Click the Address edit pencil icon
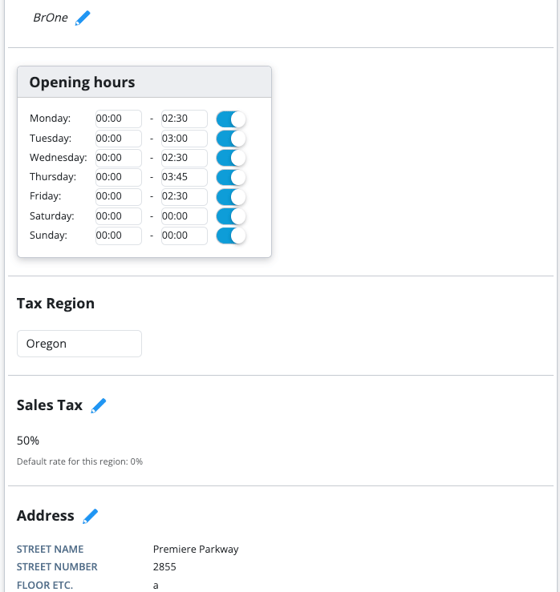The height and width of the screenshot is (592, 560). pyautogui.click(x=90, y=516)
